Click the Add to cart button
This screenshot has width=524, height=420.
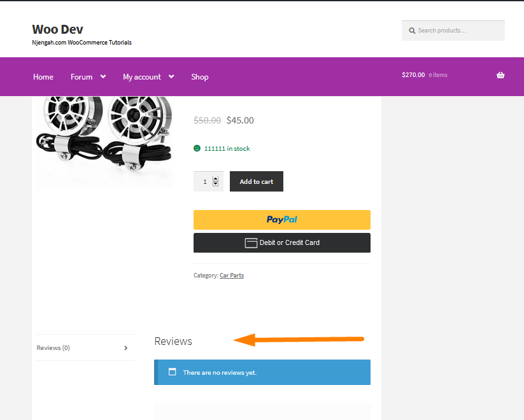[x=257, y=181]
